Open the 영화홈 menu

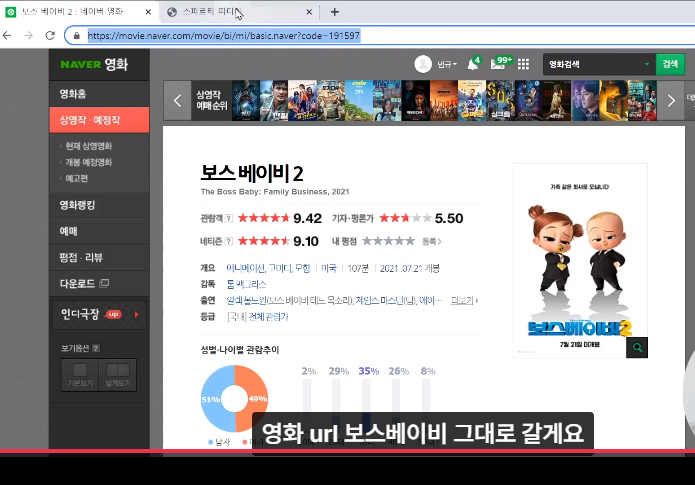(99, 94)
